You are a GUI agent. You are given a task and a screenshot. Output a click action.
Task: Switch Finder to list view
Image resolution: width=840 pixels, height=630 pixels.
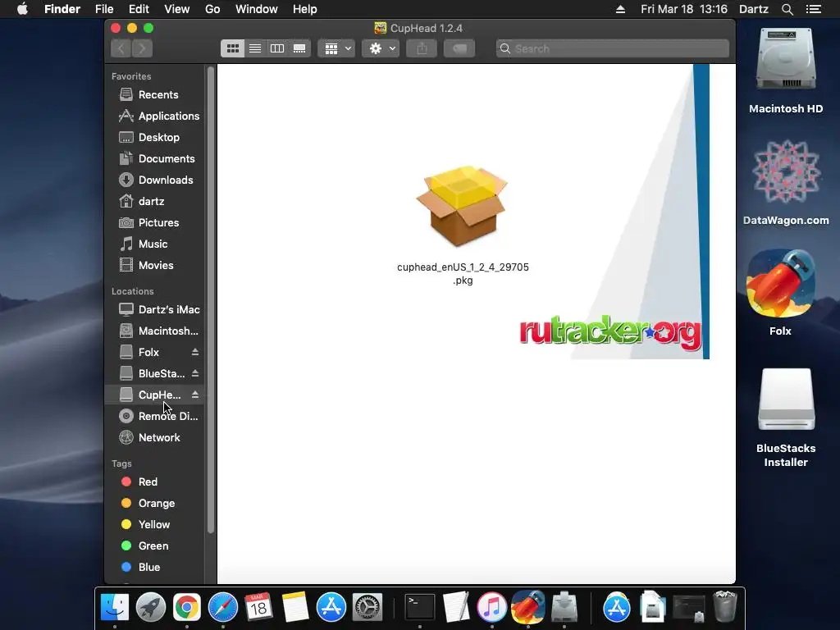tap(255, 48)
